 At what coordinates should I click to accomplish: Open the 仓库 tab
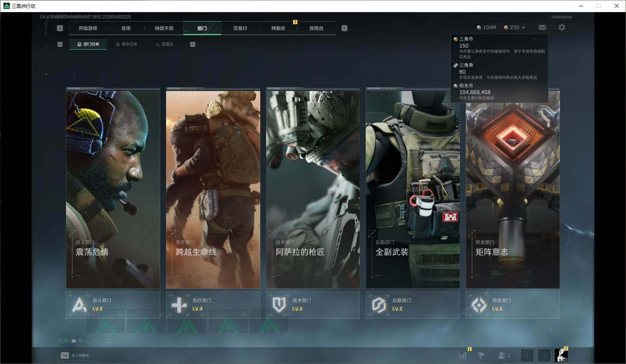(x=126, y=29)
